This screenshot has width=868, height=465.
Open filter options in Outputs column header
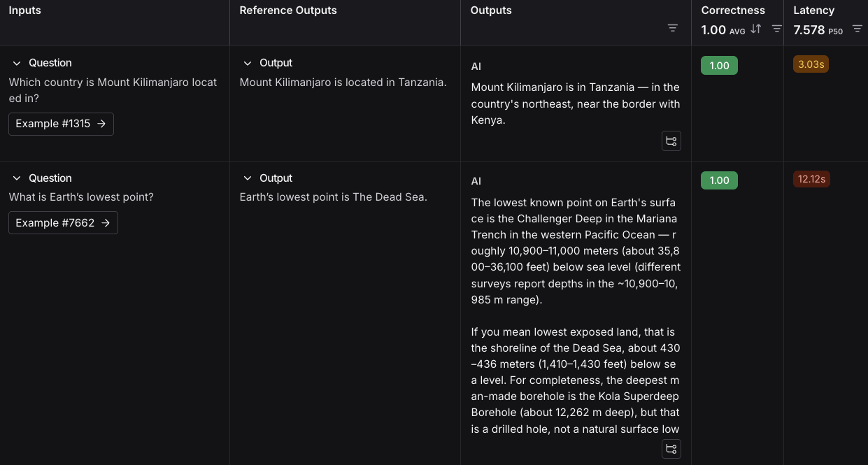(672, 28)
